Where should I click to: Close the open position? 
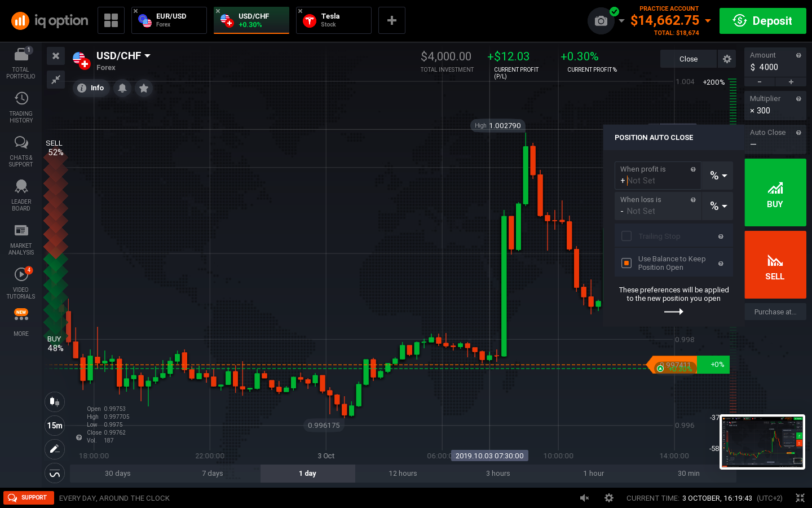point(689,59)
